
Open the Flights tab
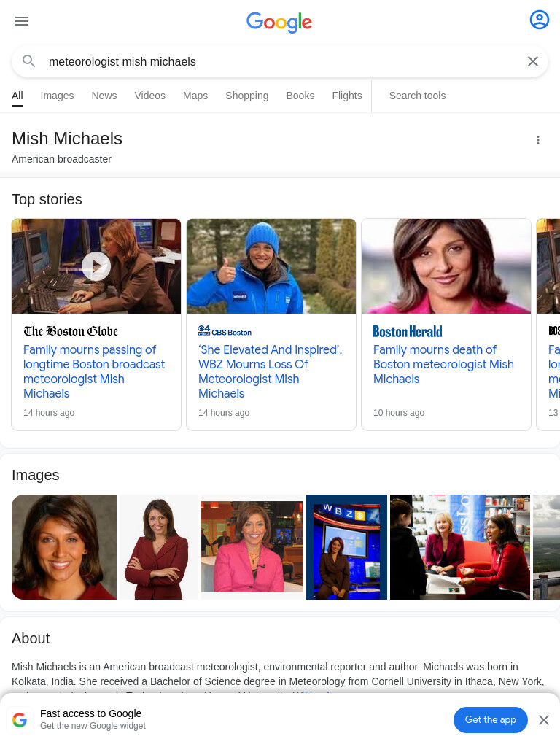point(347,96)
